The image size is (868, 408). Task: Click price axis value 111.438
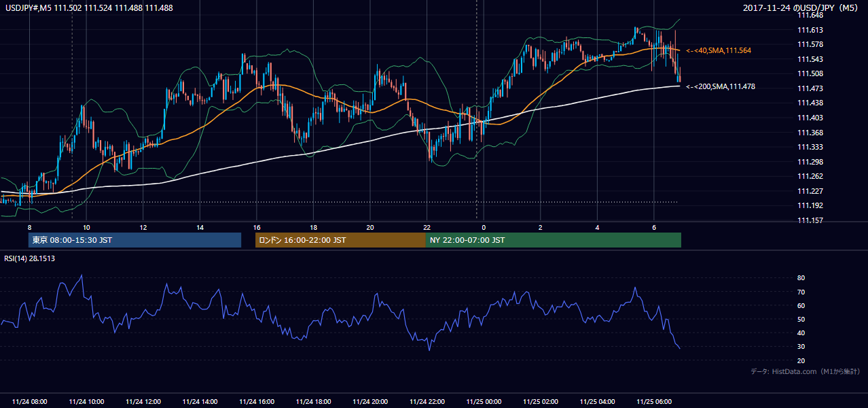click(x=811, y=103)
